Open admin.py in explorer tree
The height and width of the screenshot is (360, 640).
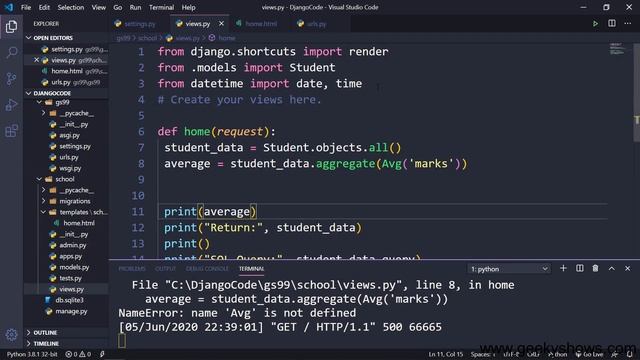73,245
